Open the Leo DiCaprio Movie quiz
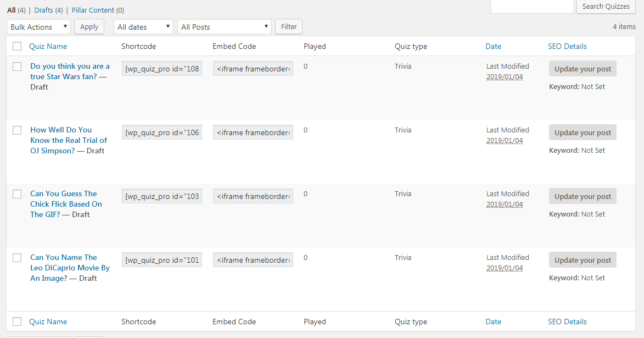 [x=70, y=268]
